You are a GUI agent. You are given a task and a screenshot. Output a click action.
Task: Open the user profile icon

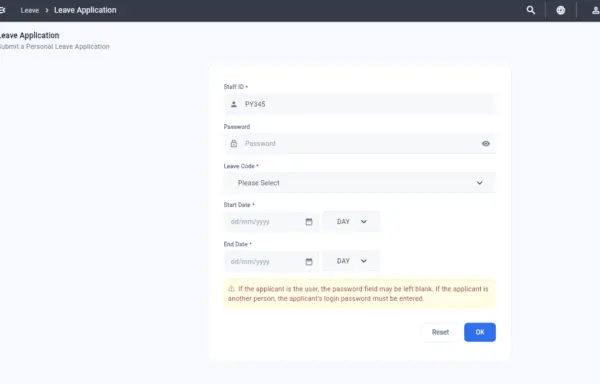pyautogui.click(x=595, y=10)
